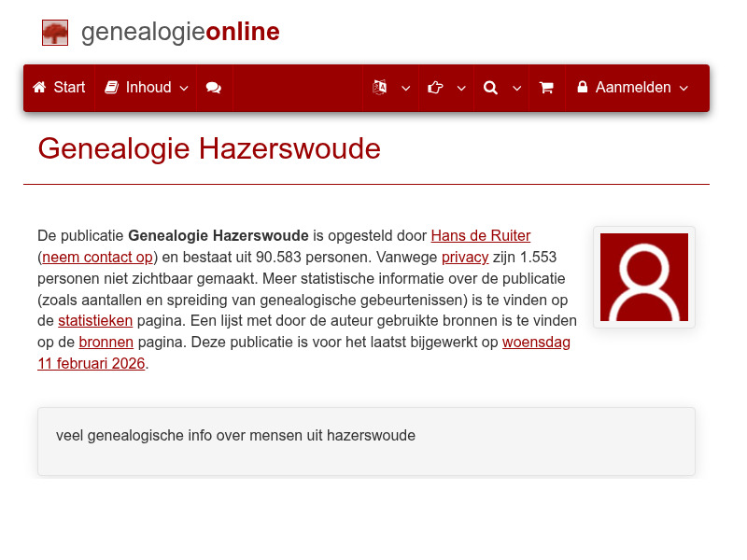Click the genealogieonline tree logo

[x=54, y=32]
